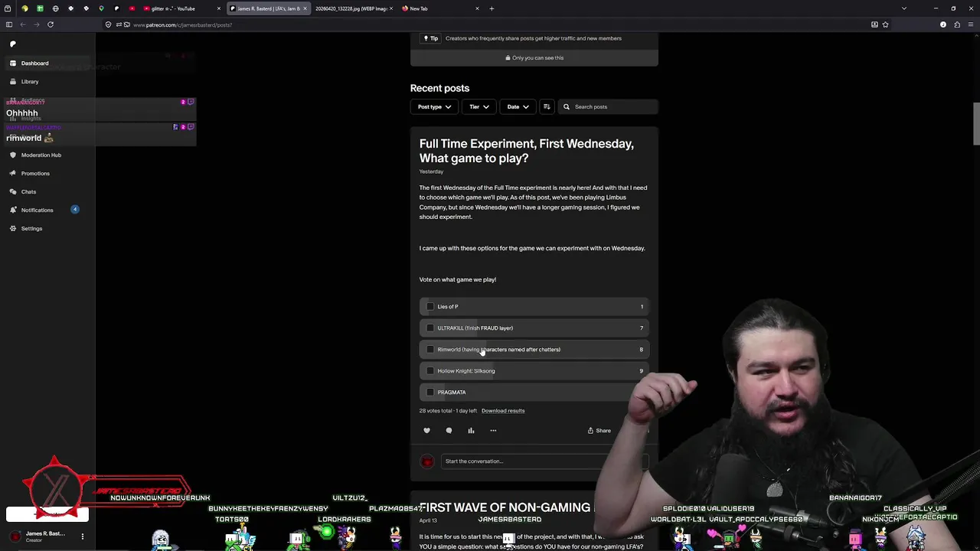Click the browser back arrow
The image size is (980, 551).
click(x=23, y=24)
